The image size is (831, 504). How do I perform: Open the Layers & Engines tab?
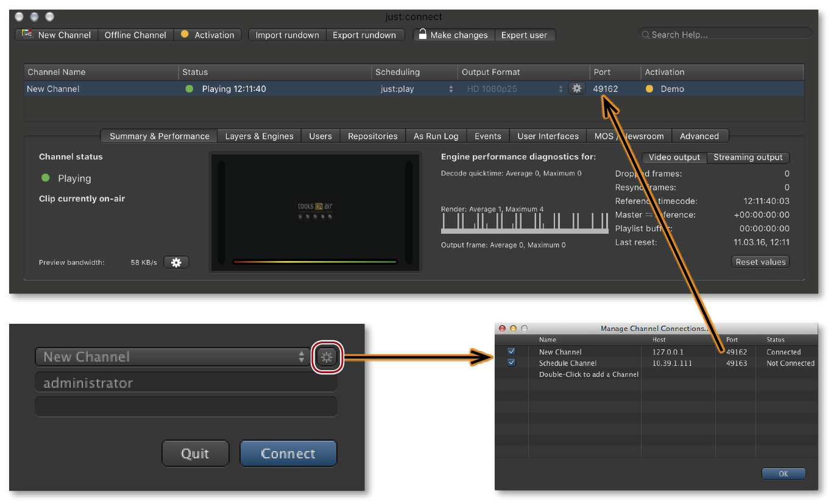coord(259,136)
